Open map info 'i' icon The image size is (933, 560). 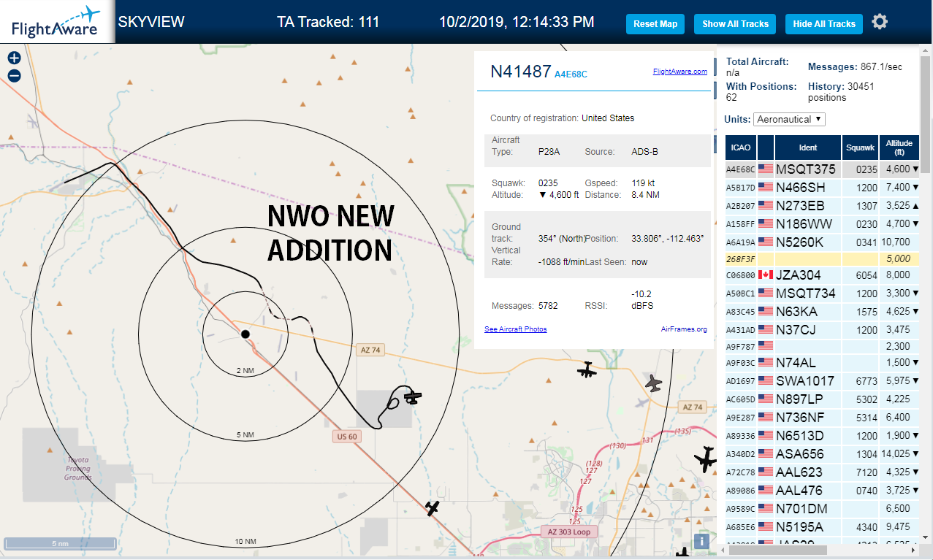coord(701,541)
